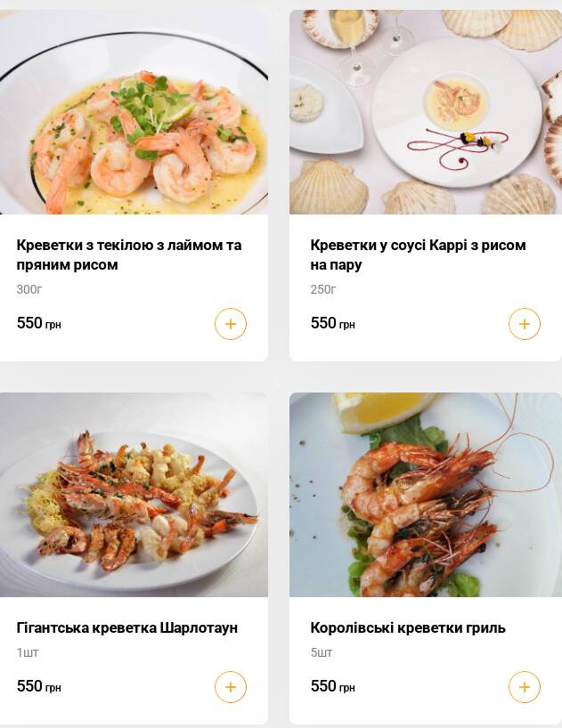Open Гігантська креветка Шарлотаун title link
Screen dimensions: 562x728
point(127,627)
